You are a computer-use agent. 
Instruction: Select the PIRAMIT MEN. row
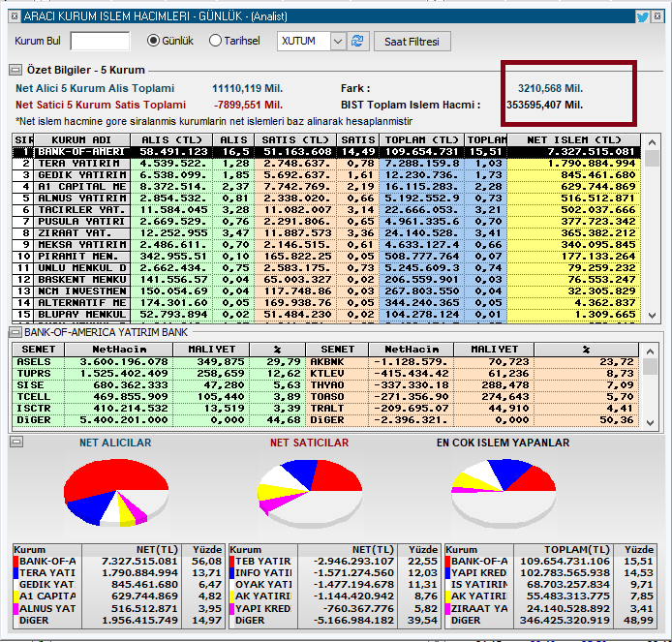click(326, 256)
